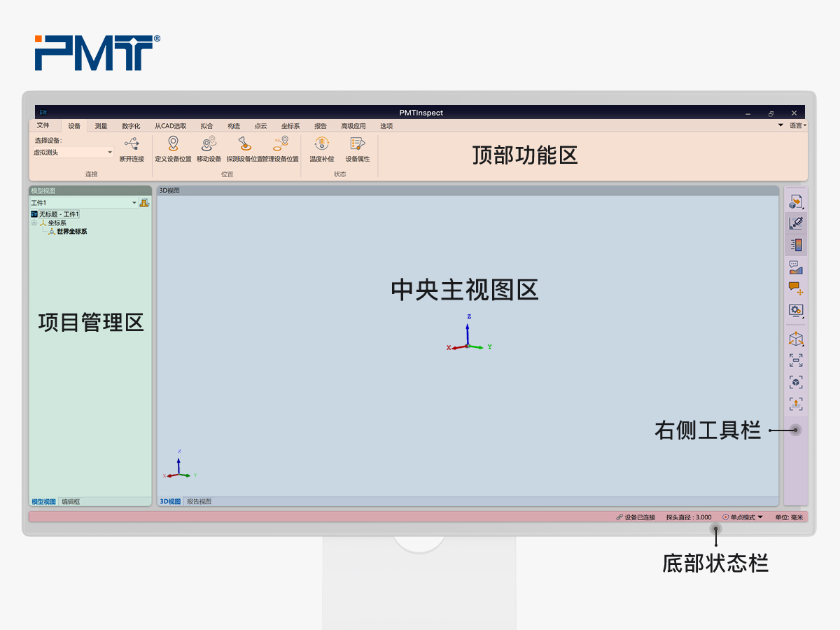
Task: Click the PMT app logo in title bar
Action: (x=43, y=112)
